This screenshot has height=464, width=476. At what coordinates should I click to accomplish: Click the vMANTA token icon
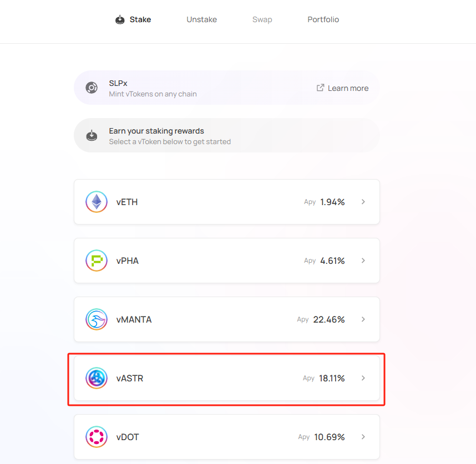[x=97, y=319]
